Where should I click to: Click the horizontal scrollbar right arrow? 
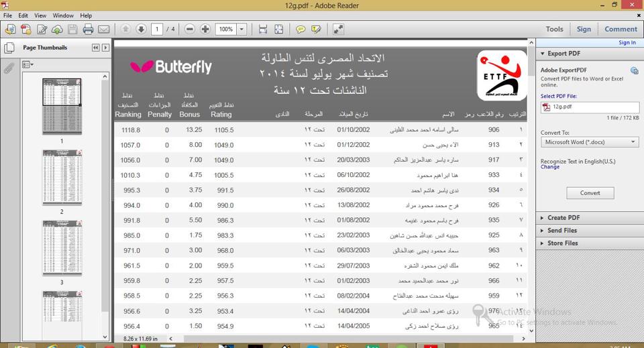click(523, 339)
